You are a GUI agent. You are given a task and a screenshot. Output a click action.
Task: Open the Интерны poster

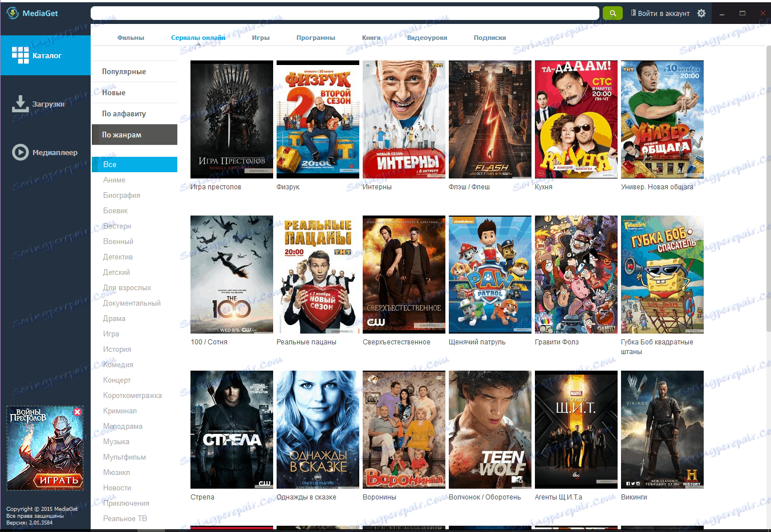coord(404,120)
